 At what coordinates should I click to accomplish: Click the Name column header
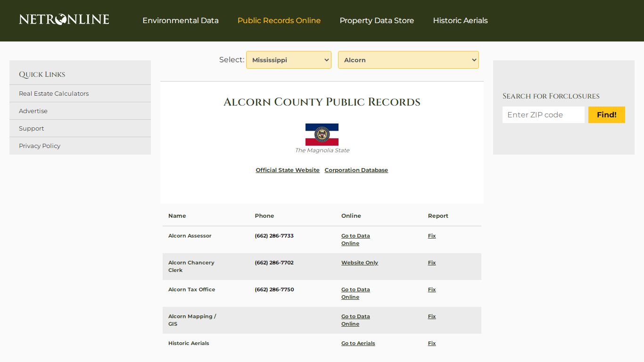(x=177, y=216)
